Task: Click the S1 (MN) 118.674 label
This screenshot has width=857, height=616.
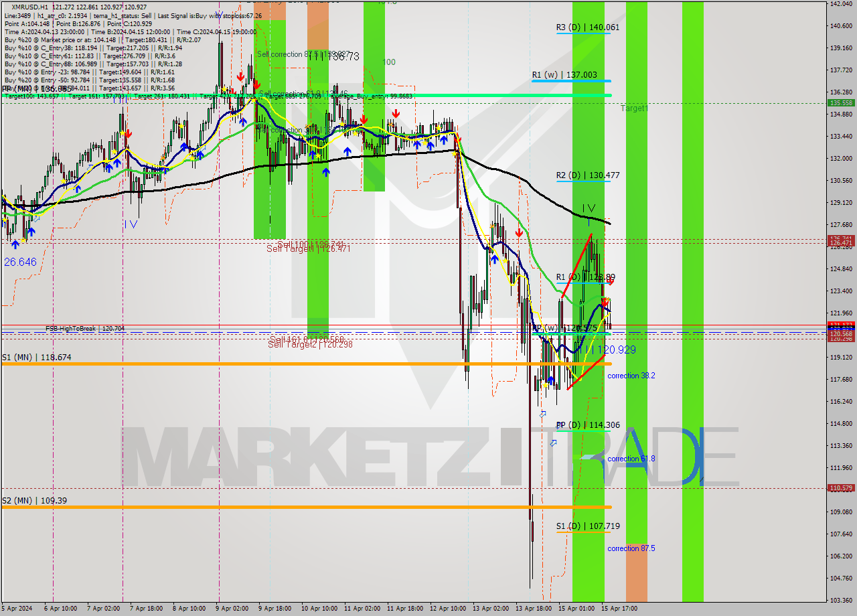Action: click(36, 358)
